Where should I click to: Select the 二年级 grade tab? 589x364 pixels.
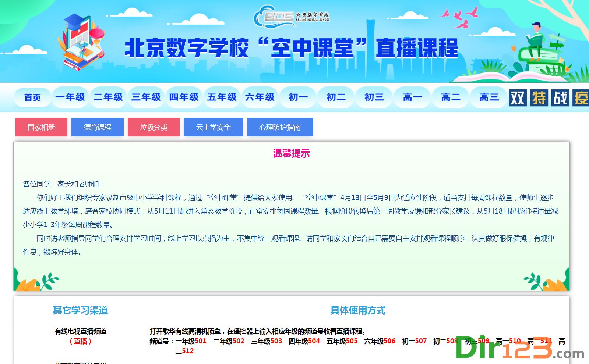108,97
